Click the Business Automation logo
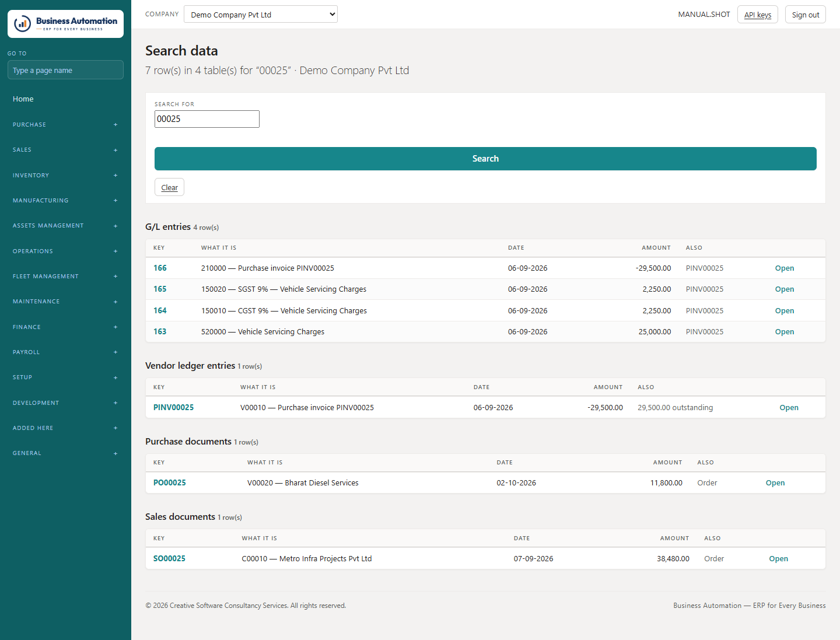This screenshot has width=840, height=640. (65, 24)
